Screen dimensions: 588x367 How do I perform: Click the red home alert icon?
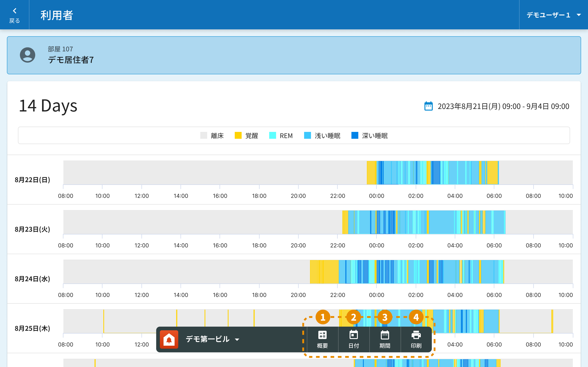[169, 339]
